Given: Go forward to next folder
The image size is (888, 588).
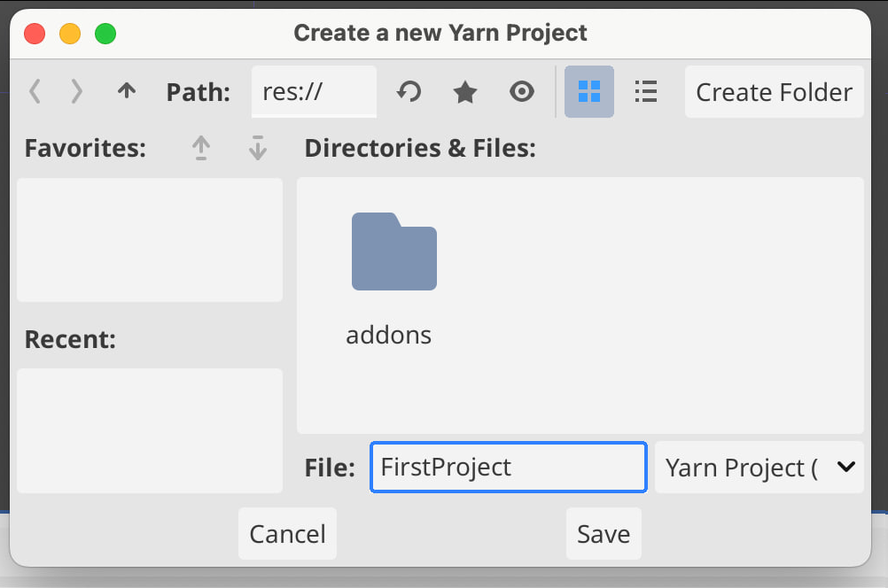Looking at the screenshot, I should pyautogui.click(x=77, y=91).
